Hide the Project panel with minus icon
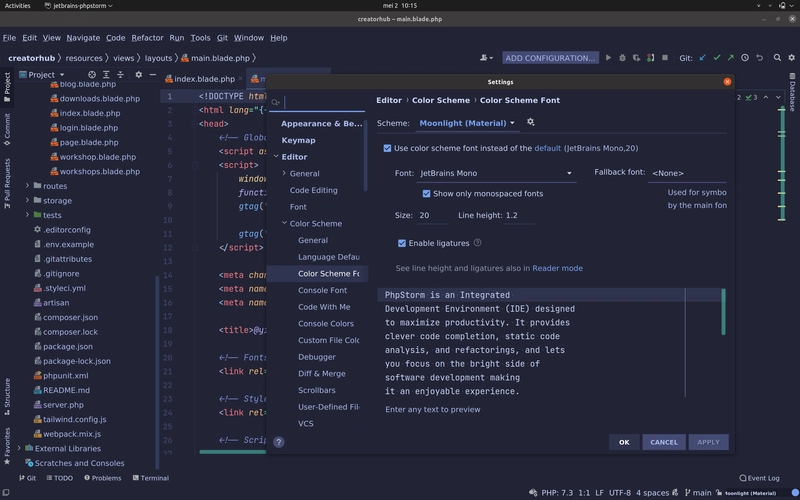This screenshot has height=500, width=800. tap(153, 74)
